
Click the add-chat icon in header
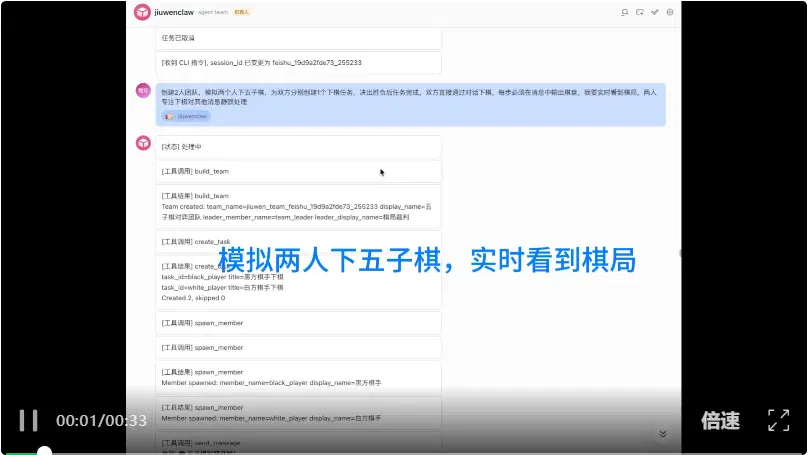click(x=640, y=12)
